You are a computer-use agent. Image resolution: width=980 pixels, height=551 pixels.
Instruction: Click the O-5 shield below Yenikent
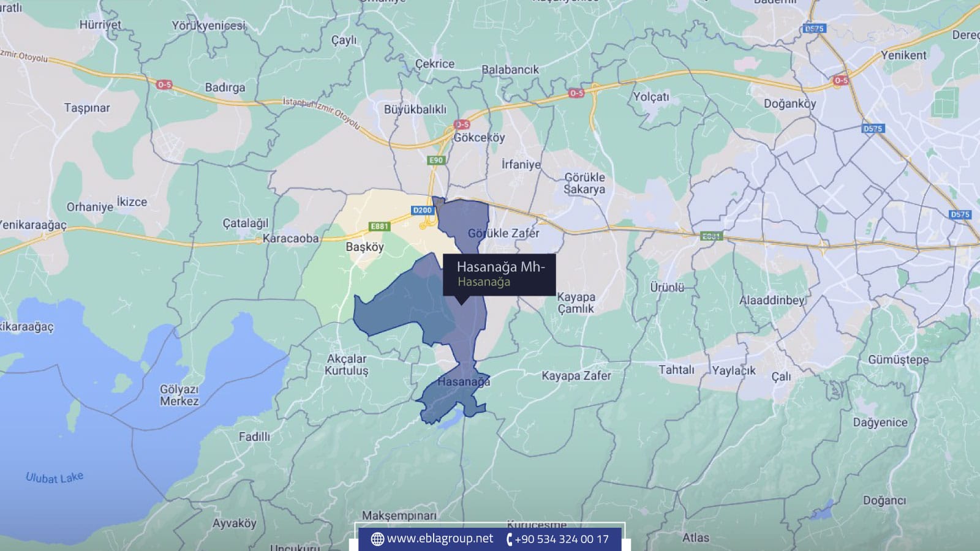(841, 80)
